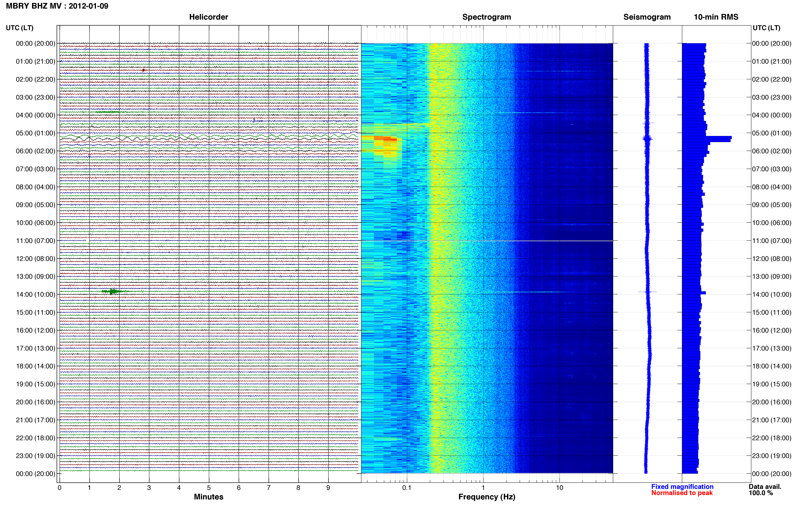Select minute tick label '9' under helicorder

(x=328, y=488)
